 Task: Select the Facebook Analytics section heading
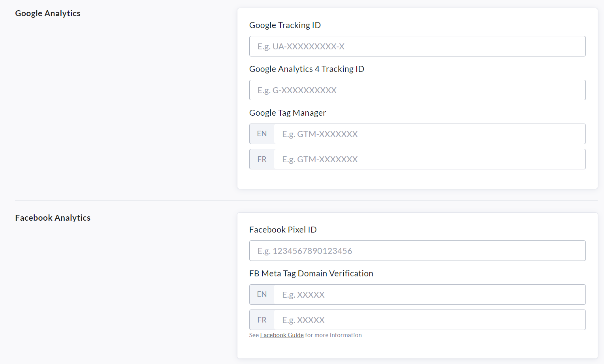point(53,218)
